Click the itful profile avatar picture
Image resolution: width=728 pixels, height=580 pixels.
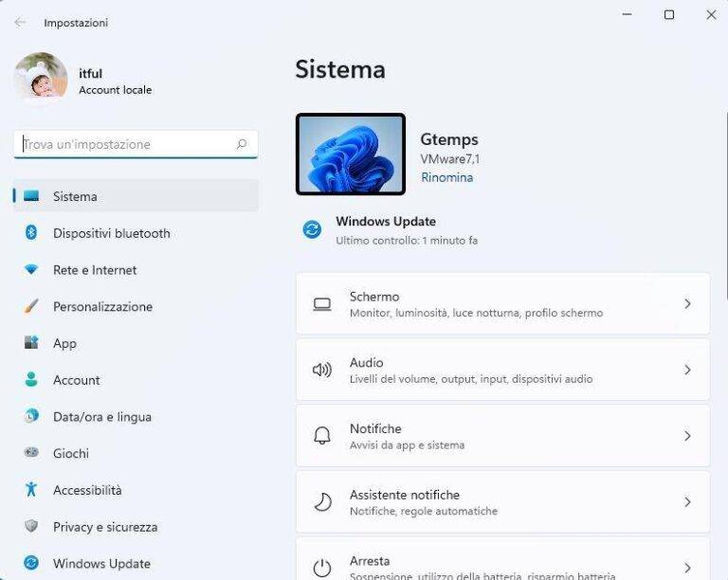click(41, 78)
